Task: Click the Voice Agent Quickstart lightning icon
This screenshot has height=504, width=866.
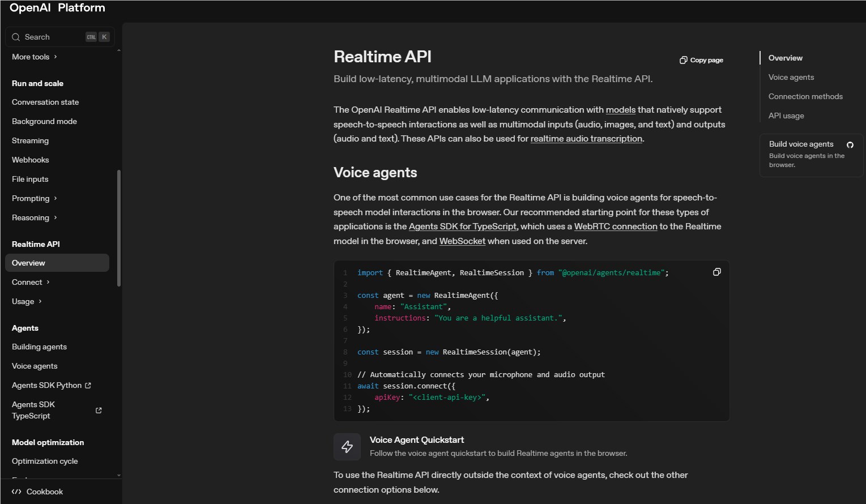Action: [347, 446]
